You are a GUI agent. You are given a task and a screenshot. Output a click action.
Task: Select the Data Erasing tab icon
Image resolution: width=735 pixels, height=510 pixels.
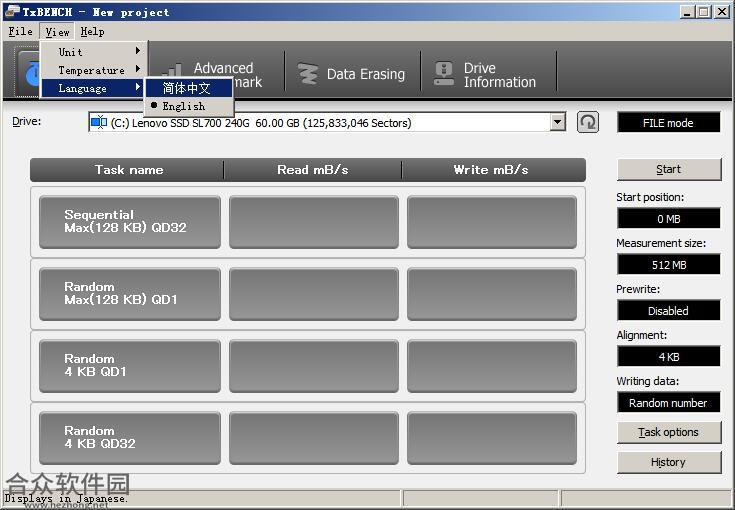click(308, 74)
